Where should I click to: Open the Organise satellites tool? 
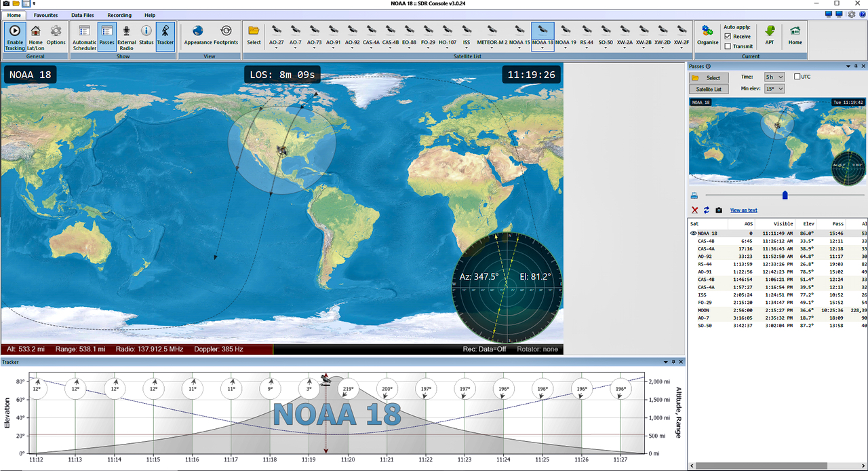click(x=708, y=36)
